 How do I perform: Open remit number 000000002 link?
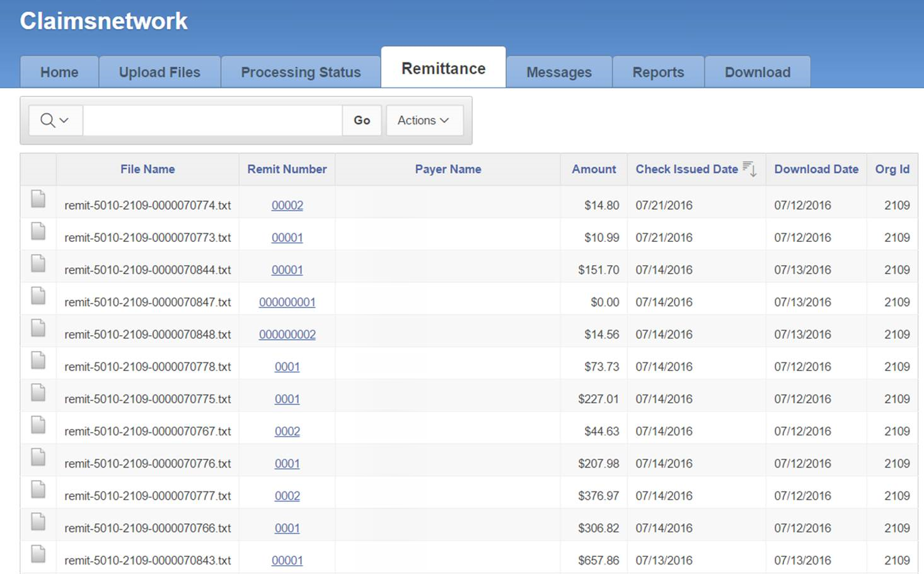coord(287,334)
